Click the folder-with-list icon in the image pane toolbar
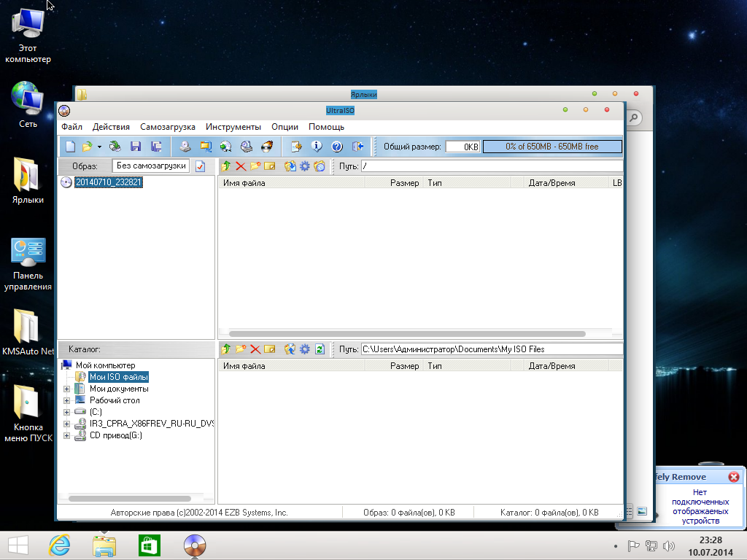This screenshot has height=560, width=747. point(320,166)
